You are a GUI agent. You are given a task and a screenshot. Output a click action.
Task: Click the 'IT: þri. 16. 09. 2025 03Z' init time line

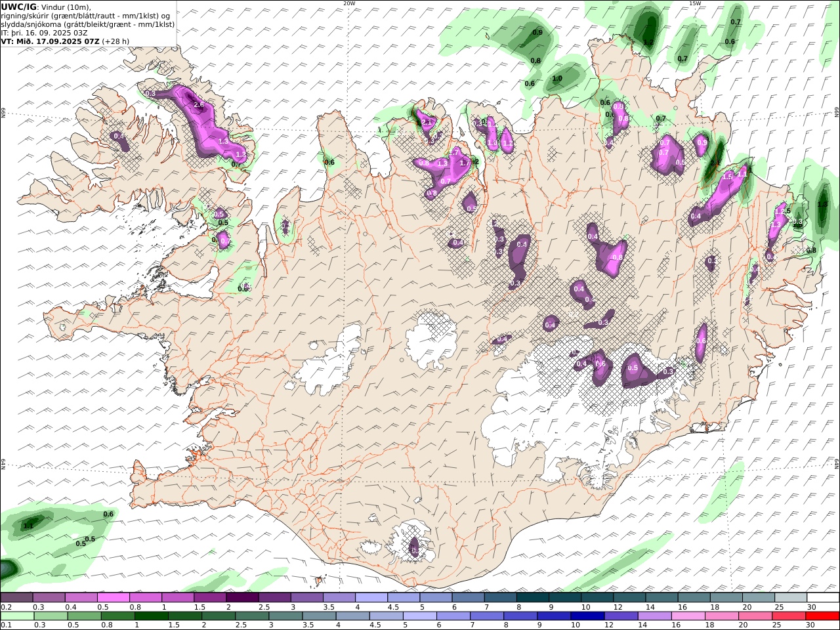[x=45, y=33]
